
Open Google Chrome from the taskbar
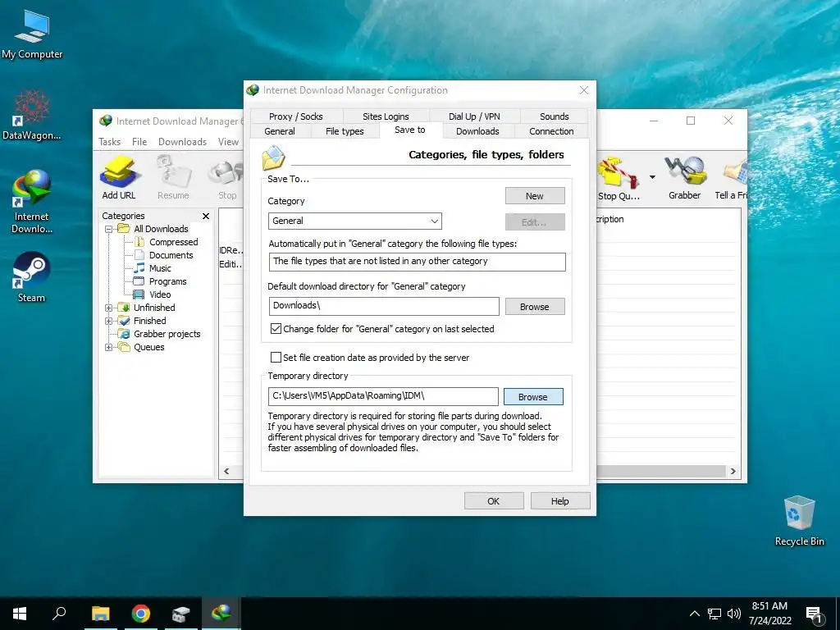tap(141, 614)
